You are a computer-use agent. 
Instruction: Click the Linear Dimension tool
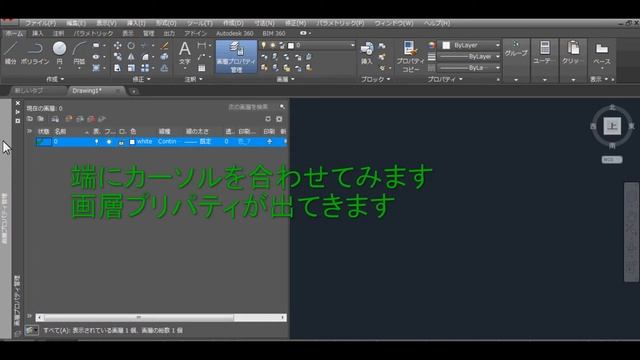(202, 45)
